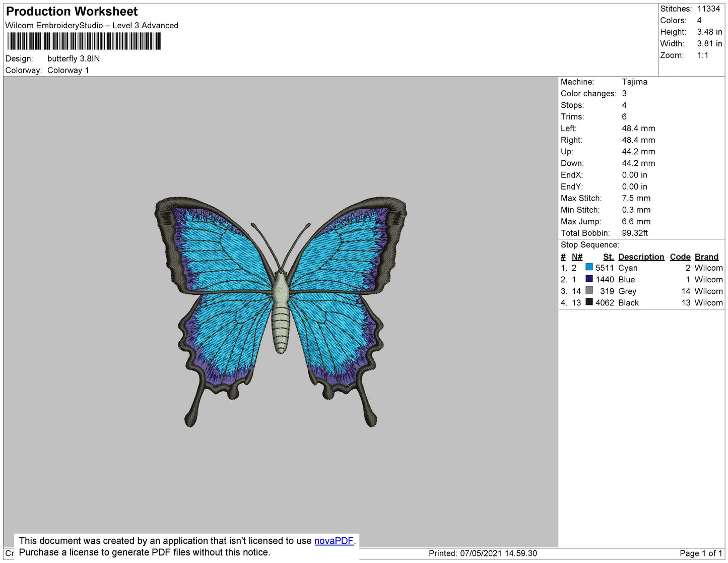Click the Page 1 of 1 footer text
The width and height of the screenshot is (728, 563).
tap(701, 553)
